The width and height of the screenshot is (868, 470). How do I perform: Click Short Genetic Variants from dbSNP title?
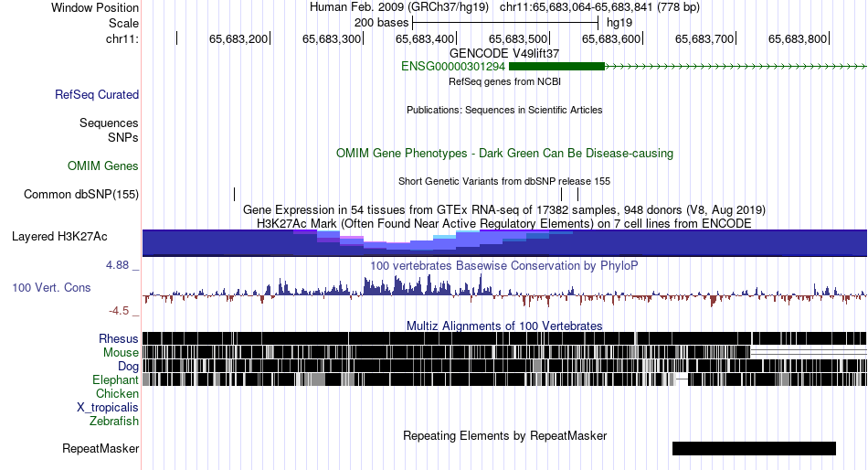(504, 181)
